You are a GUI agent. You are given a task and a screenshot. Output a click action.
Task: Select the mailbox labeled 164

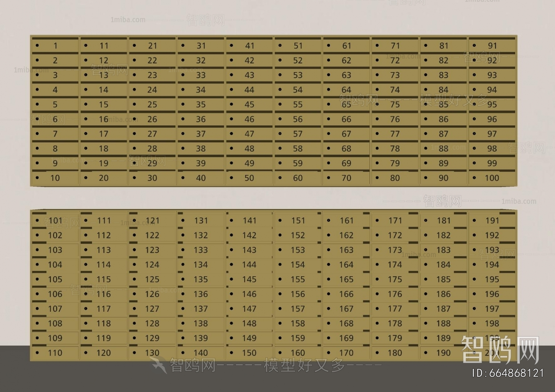(x=346, y=265)
